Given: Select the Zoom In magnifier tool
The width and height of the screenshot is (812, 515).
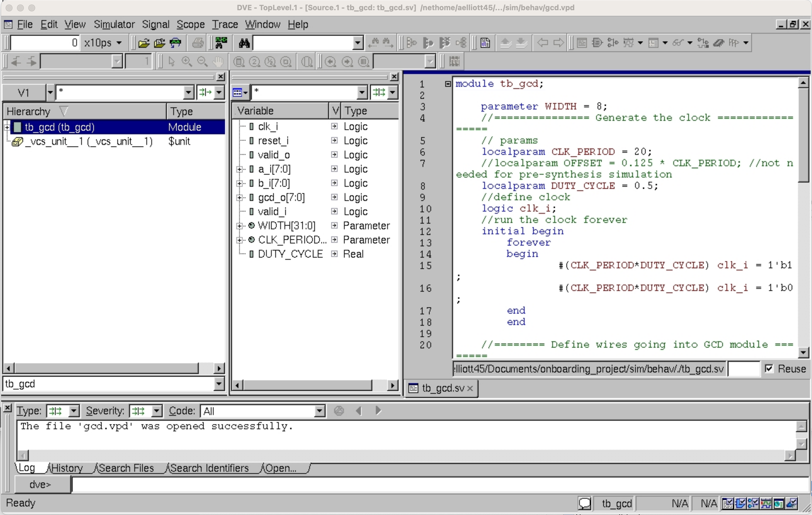Looking at the screenshot, I should click(x=186, y=62).
